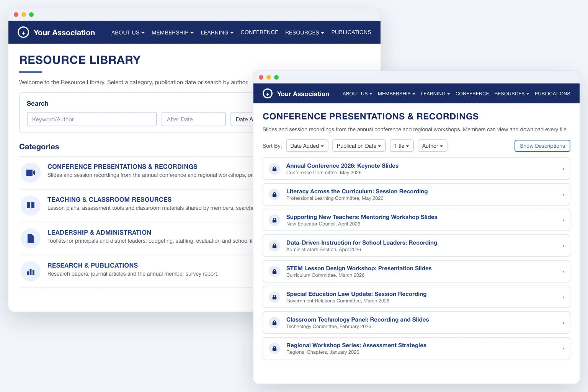
Task: Expand the chevron on the Special Education Law Update row
Action: (x=563, y=297)
